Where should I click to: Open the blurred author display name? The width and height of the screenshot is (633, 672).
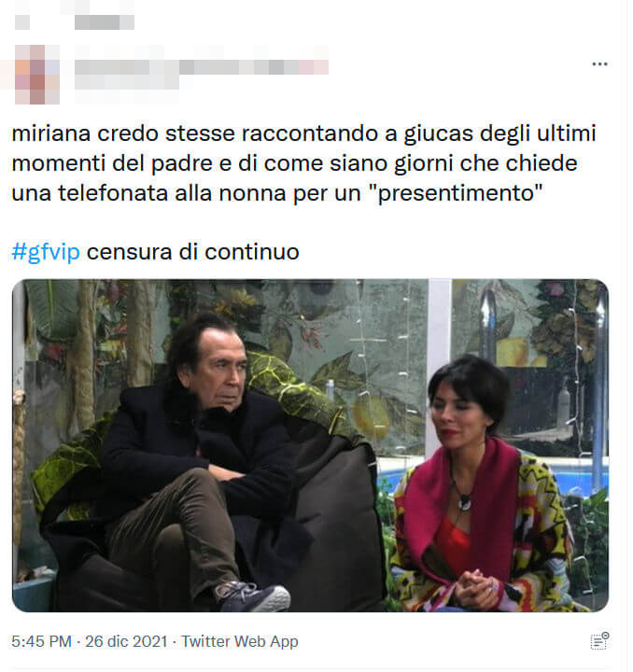(x=202, y=67)
